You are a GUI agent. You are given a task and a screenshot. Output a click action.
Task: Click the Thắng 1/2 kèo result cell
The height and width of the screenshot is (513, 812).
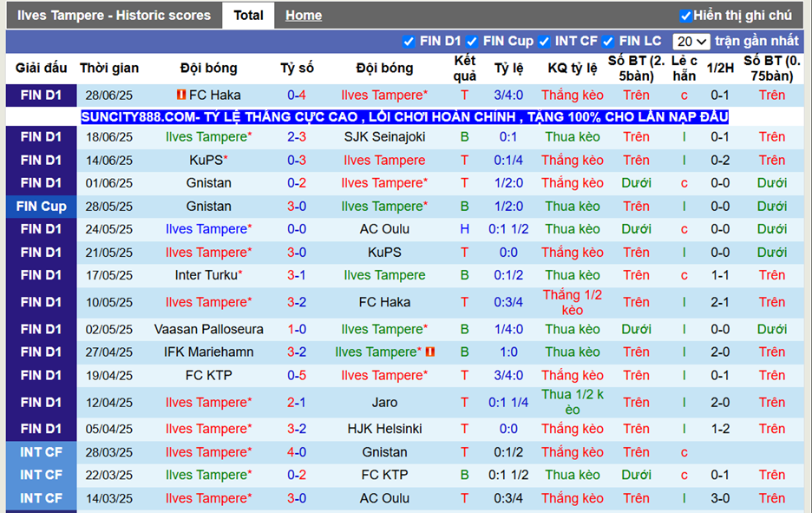(x=573, y=303)
